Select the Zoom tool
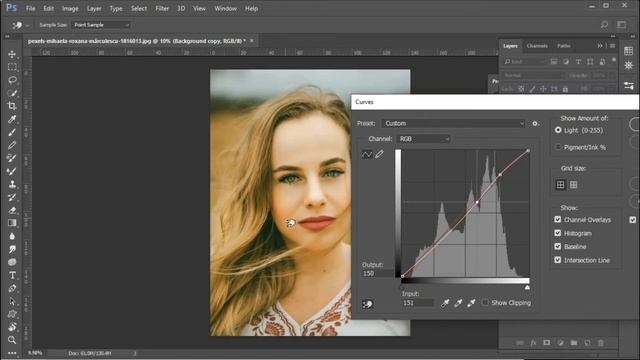The image size is (640, 360). 12,340
